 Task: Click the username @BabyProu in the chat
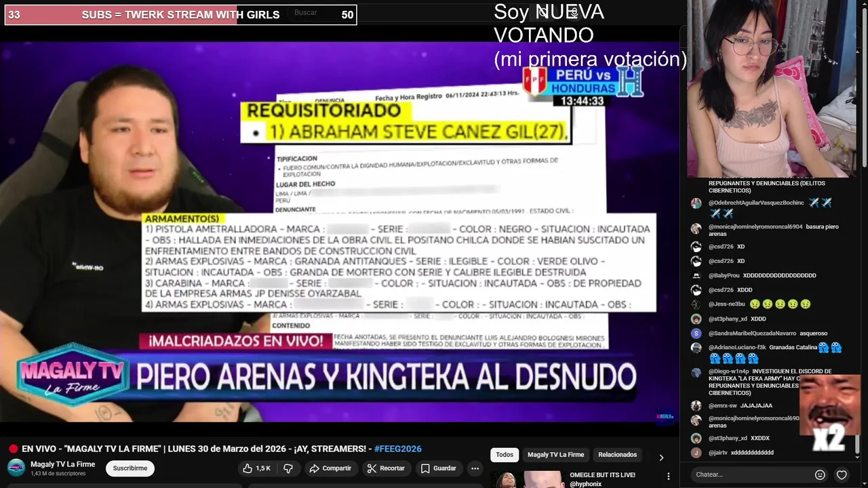724,276
